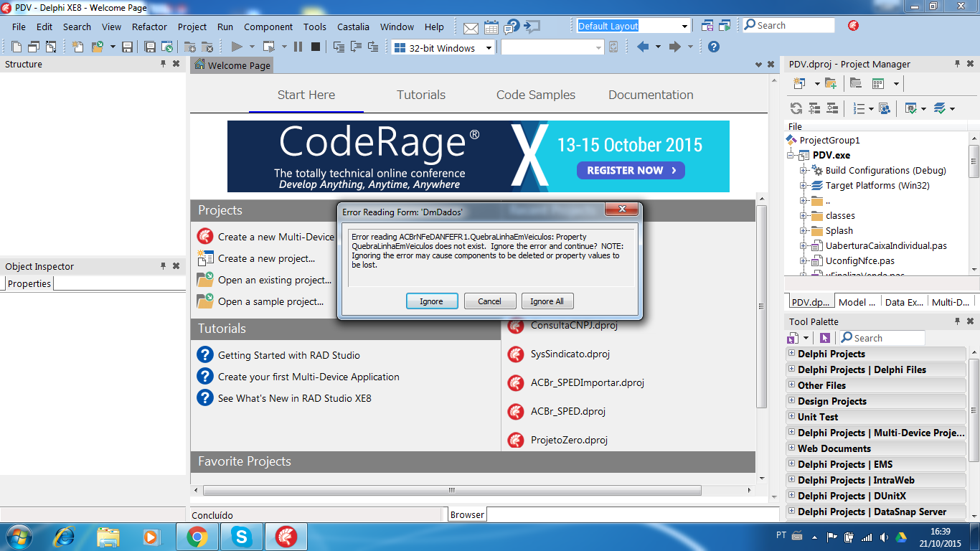Click the Collapse all tree icon in Project Manager

point(832,108)
